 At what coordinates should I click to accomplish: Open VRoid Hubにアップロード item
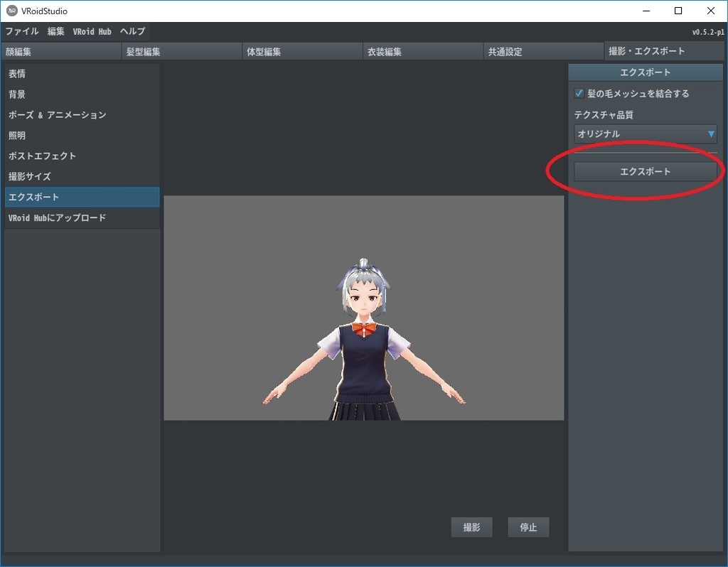[82, 217]
